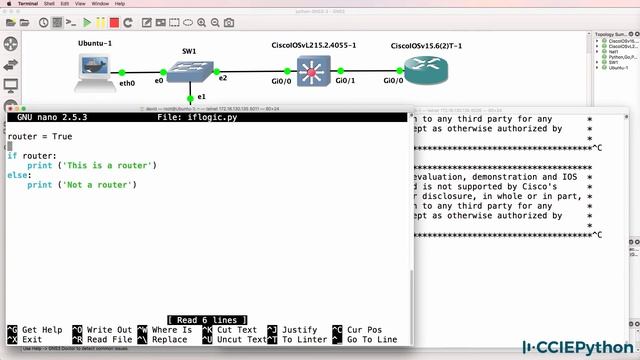This screenshot has width=640, height=360.
Task: Click the 'else:' line in nano
Action: pyautogui.click(x=19, y=175)
